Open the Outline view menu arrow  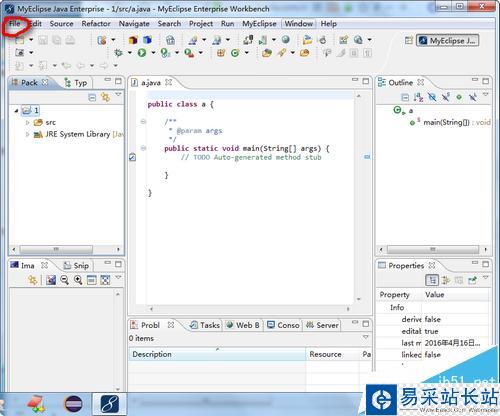click(486, 95)
